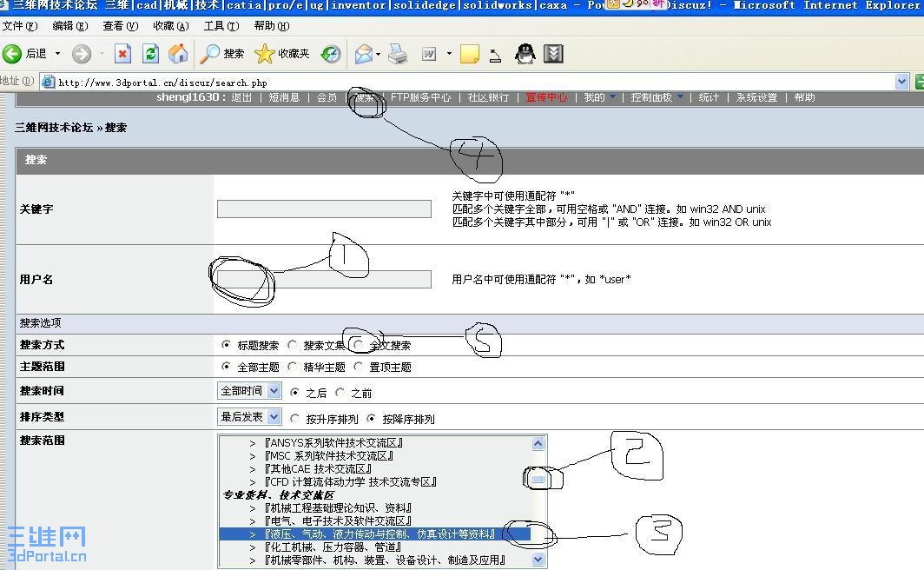
Task: Expand the 控制面板 navigation dropdown
Action: pyautogui.click(x=681, y=96)
